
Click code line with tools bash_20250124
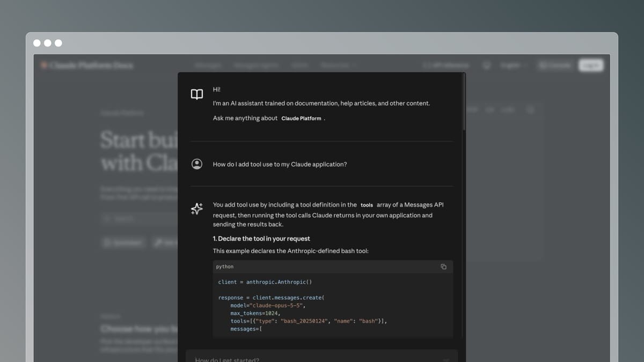pos(309,321)
